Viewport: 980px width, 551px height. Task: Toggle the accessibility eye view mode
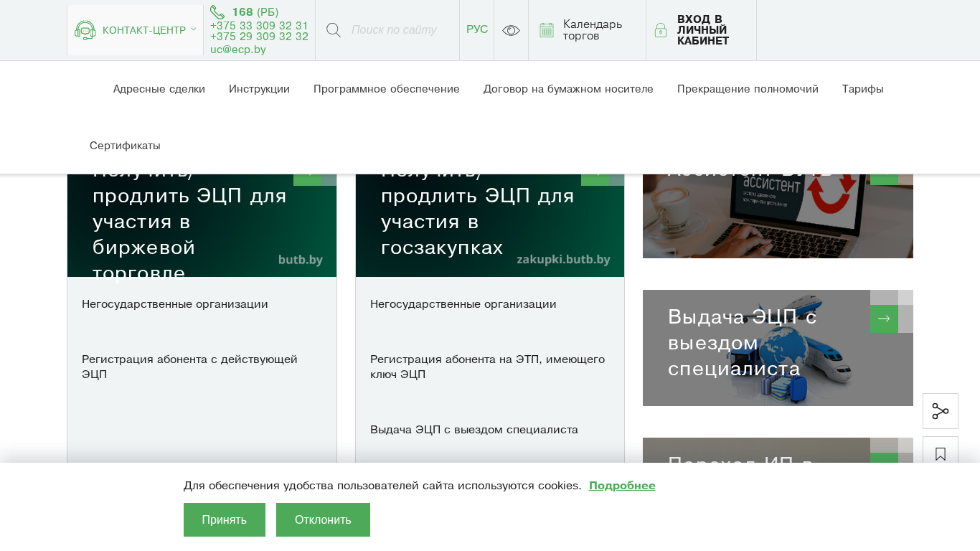(511, 30)
